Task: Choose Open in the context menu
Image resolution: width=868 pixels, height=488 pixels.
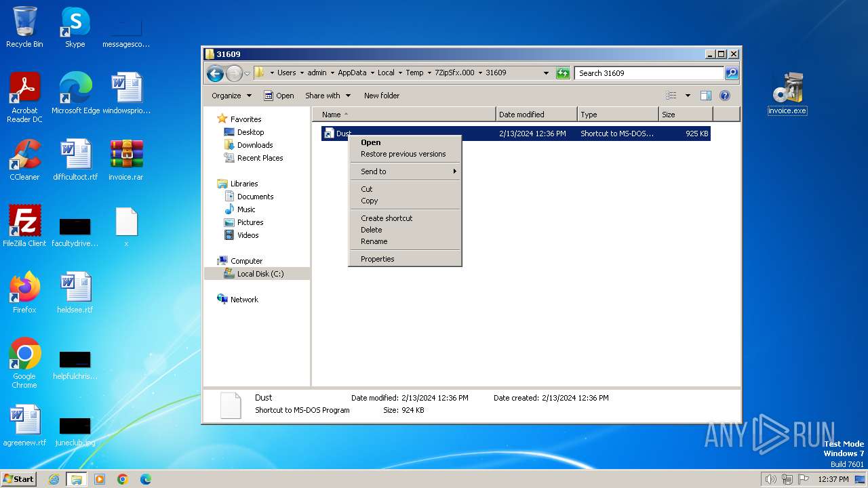Action: pyautogui.click(x=405, y=142)
